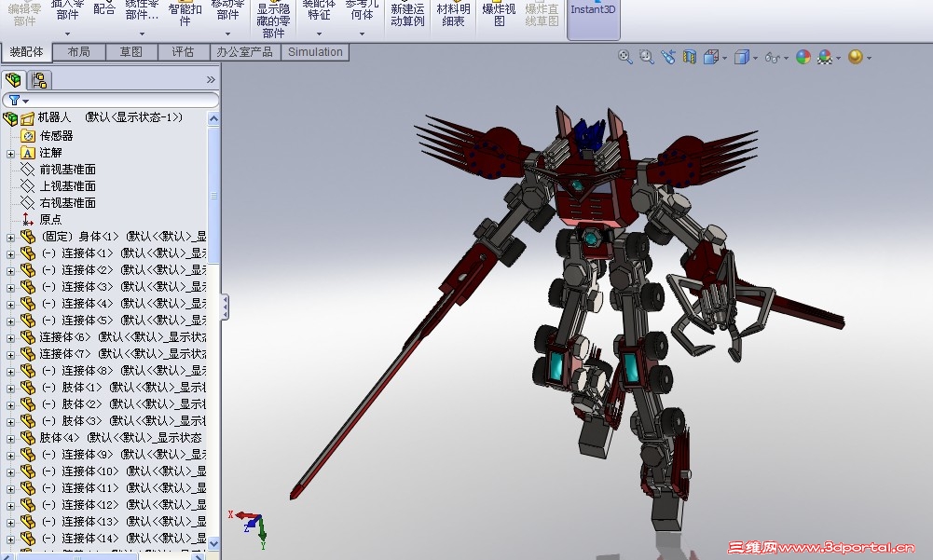This screenshot has height=560, width=933.
Task: Switch to the 布局 tab
Action: (78, 52)
